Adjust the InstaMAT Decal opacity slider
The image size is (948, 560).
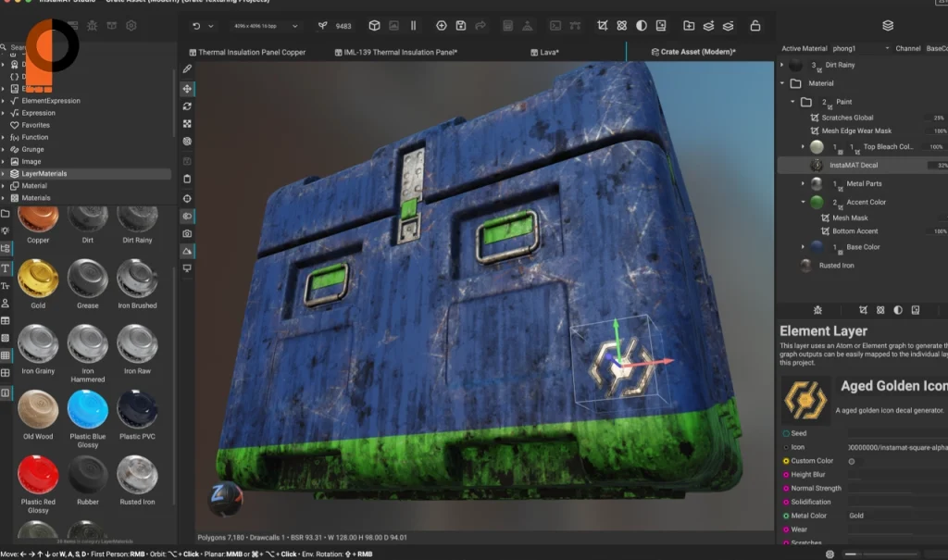(935, 165)
